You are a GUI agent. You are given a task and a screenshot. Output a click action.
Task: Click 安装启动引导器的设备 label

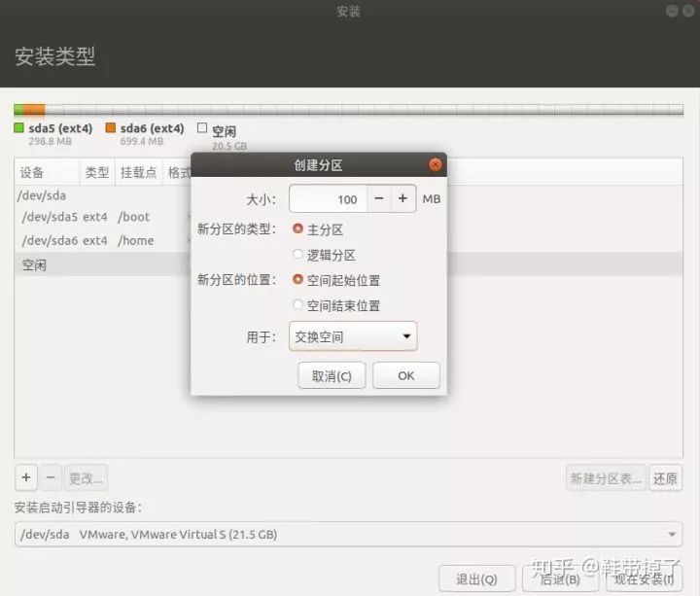point(78,508)
